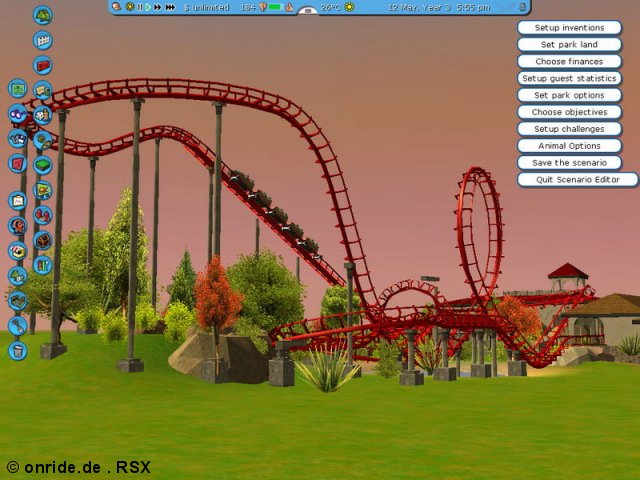Click the sun icon beside the pause button

[x=130, y=7]
